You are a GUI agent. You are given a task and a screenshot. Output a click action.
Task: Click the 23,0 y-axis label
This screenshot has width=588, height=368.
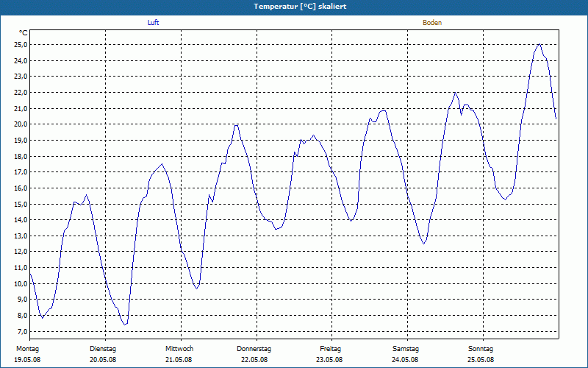21,77
